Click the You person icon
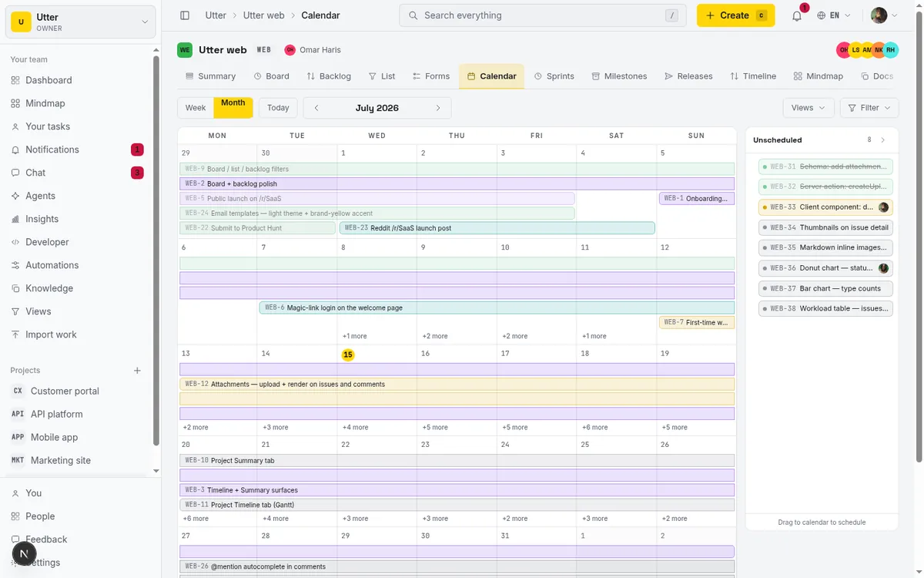 [15, 493]
